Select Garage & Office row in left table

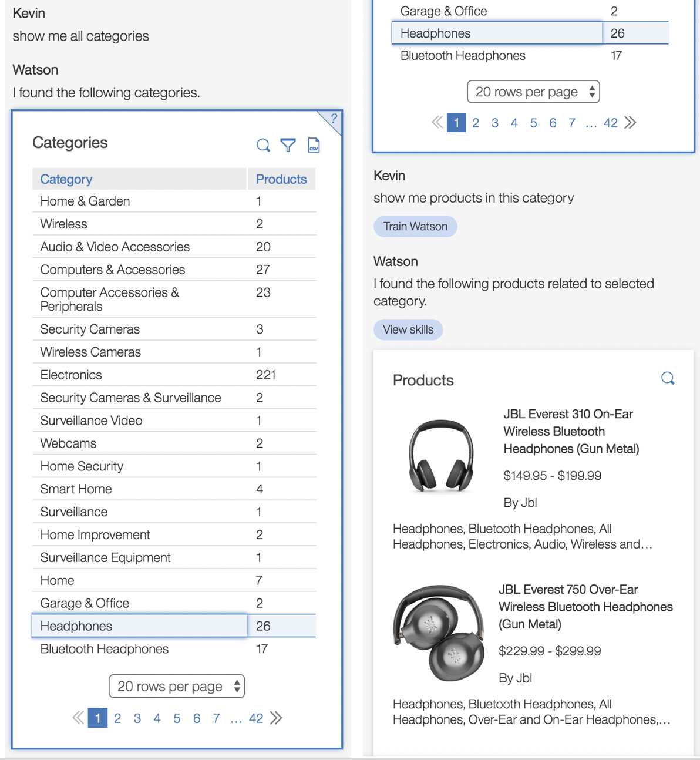[174, 603]
